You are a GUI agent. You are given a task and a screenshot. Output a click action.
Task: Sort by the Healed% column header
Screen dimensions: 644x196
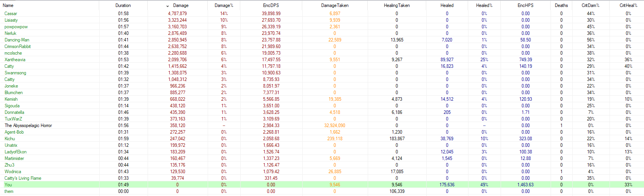coord(484,5)
